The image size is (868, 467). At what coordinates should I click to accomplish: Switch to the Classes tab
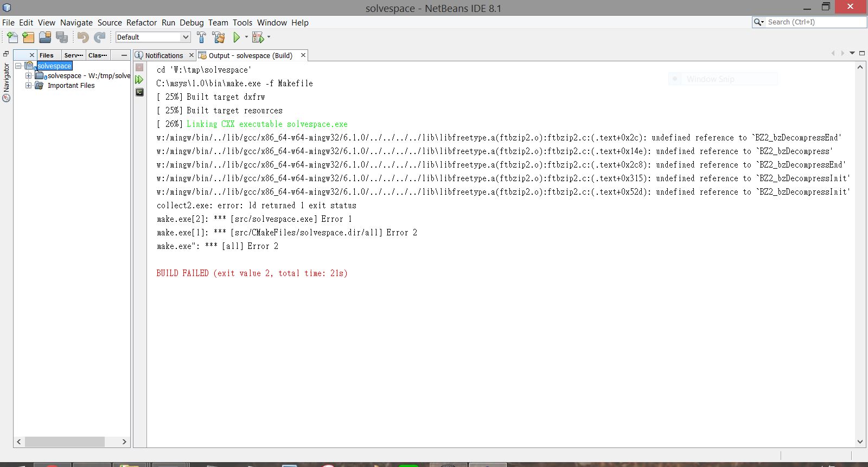[98, 55]
